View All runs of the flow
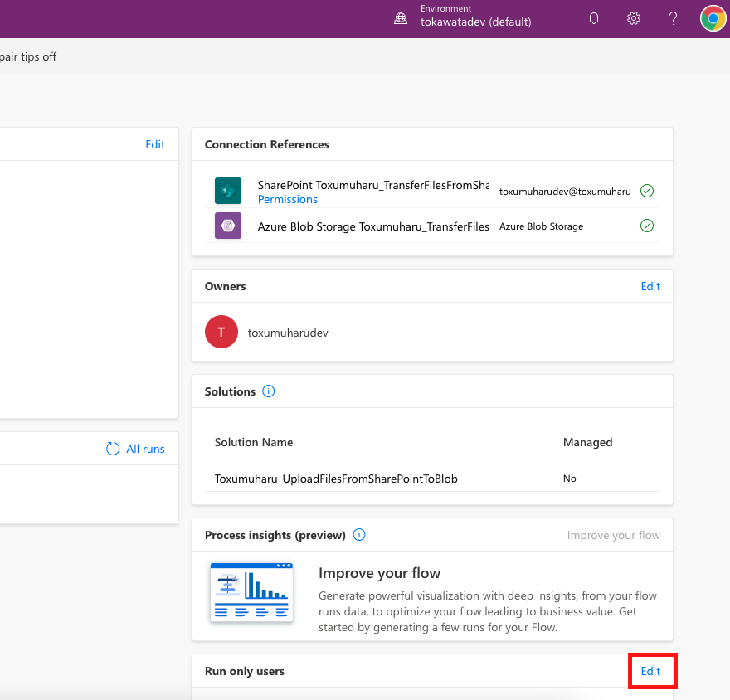Viewport: 730px width, 700px height. pyautogui.click(x=144, y=448)
